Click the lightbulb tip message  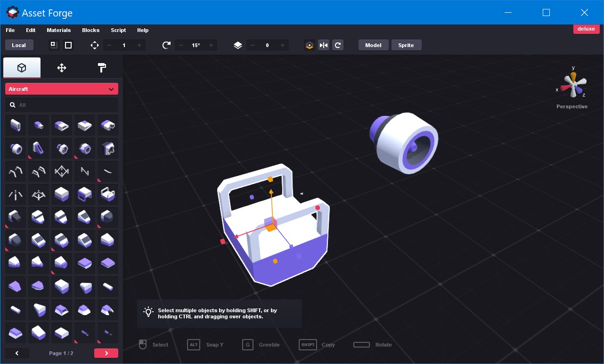point(220,314)
